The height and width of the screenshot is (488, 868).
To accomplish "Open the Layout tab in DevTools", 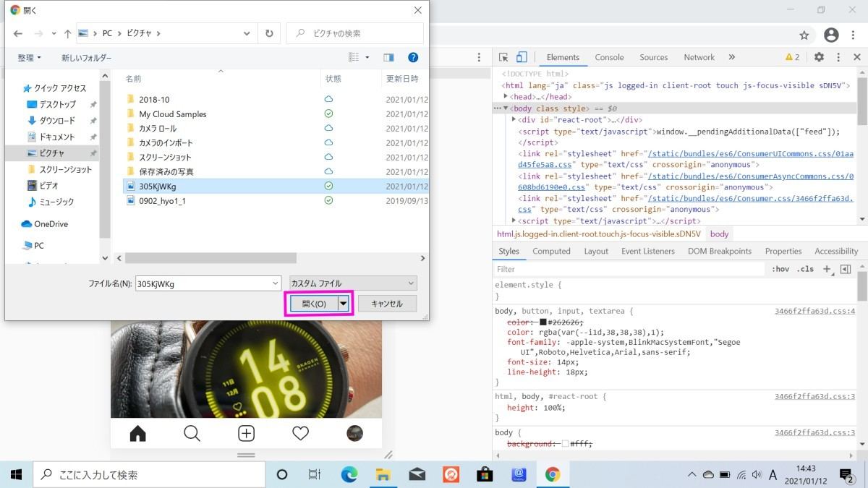I will click(x=596, y=251).
